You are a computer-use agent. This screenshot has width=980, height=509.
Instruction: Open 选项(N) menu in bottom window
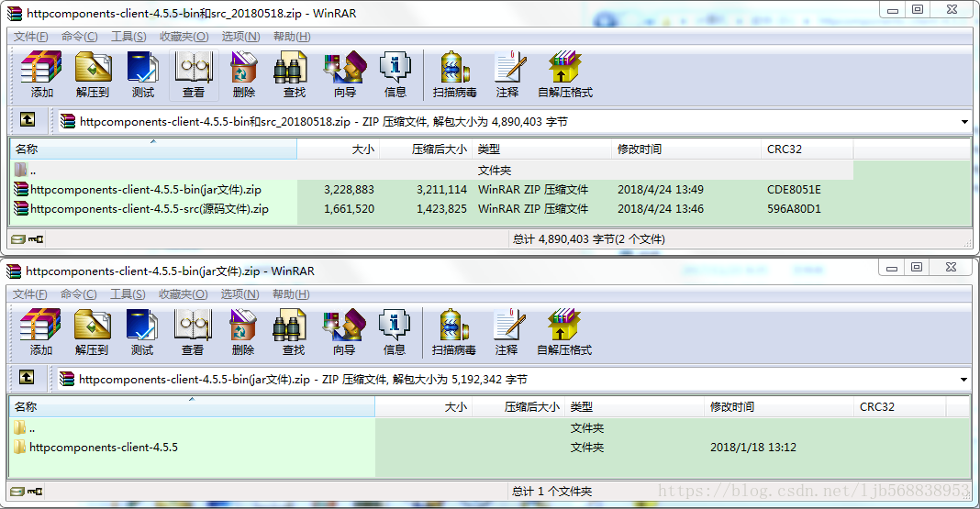[240, 294]
